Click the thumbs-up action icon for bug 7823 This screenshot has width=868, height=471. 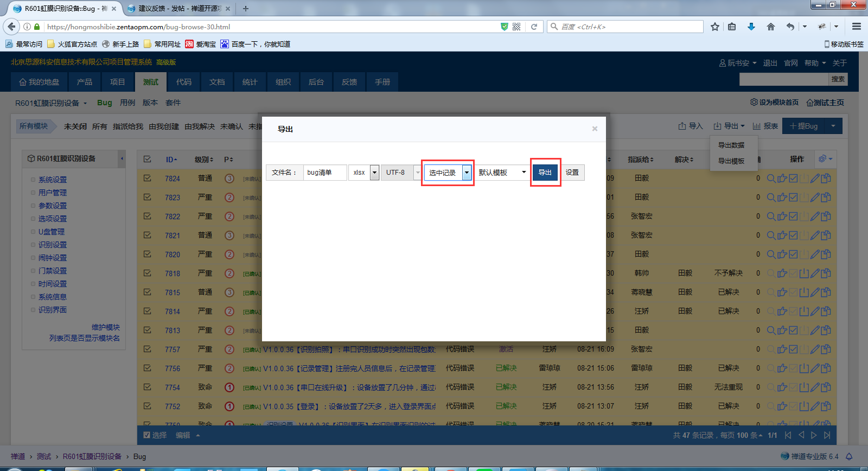(x=782, y=198)
